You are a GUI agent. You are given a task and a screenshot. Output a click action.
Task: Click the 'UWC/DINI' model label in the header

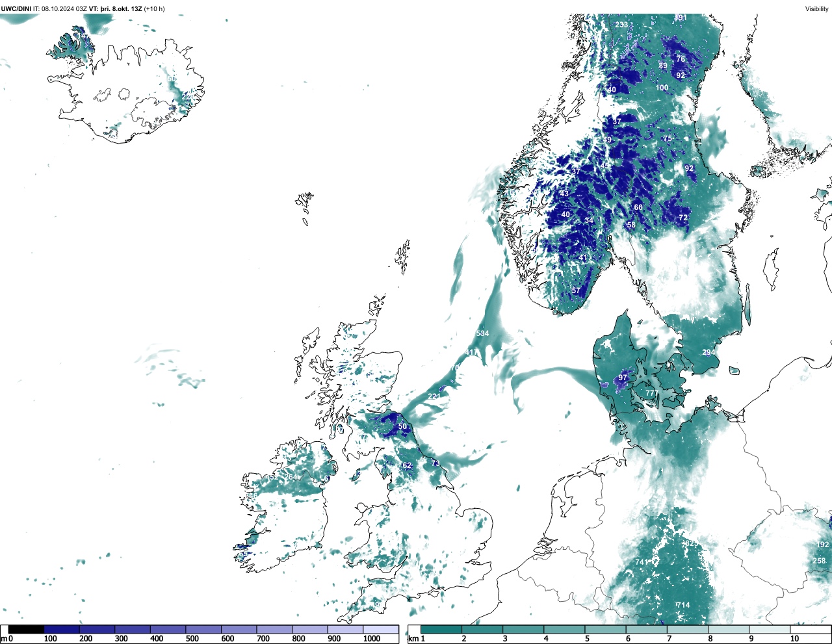click(x=16, y=9)
